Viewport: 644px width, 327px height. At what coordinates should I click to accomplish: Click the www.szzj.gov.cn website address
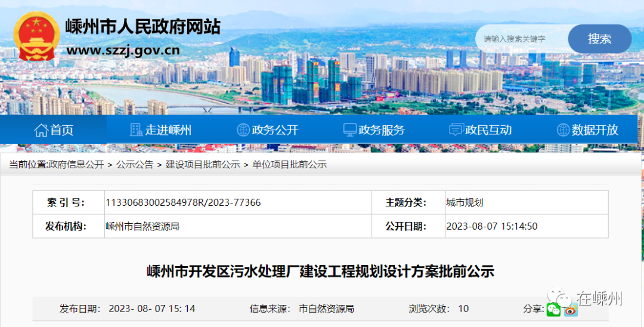coord(123,50)
